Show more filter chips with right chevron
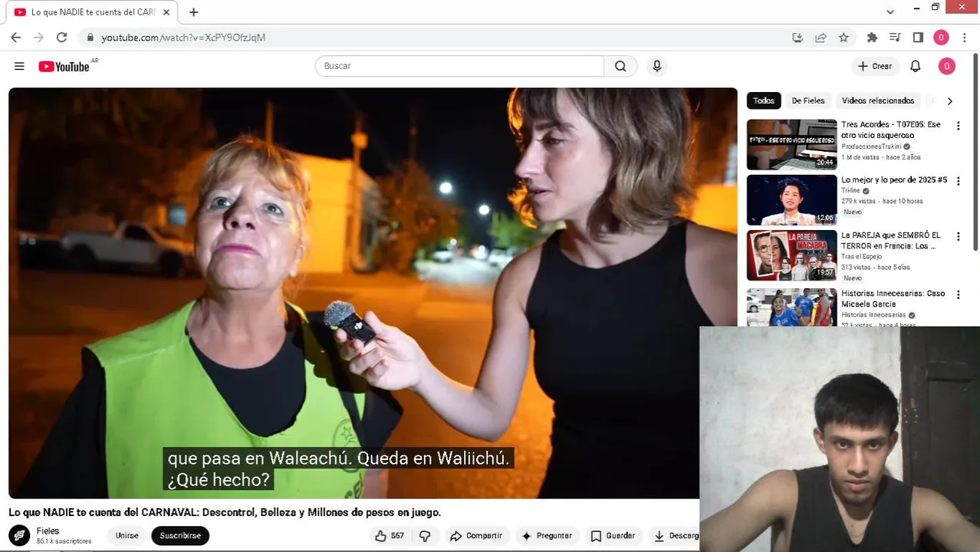The width and height of the screenshot is (980, 552). (949, 101)
